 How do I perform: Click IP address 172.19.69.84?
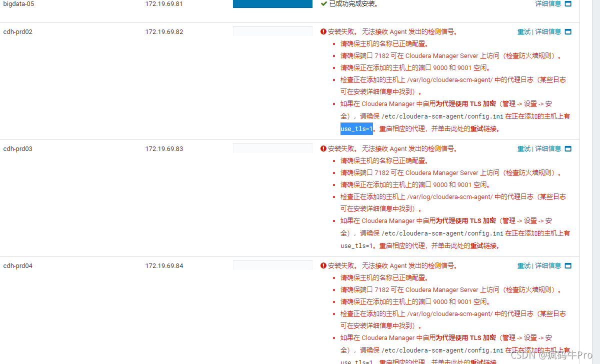[164, 265]
